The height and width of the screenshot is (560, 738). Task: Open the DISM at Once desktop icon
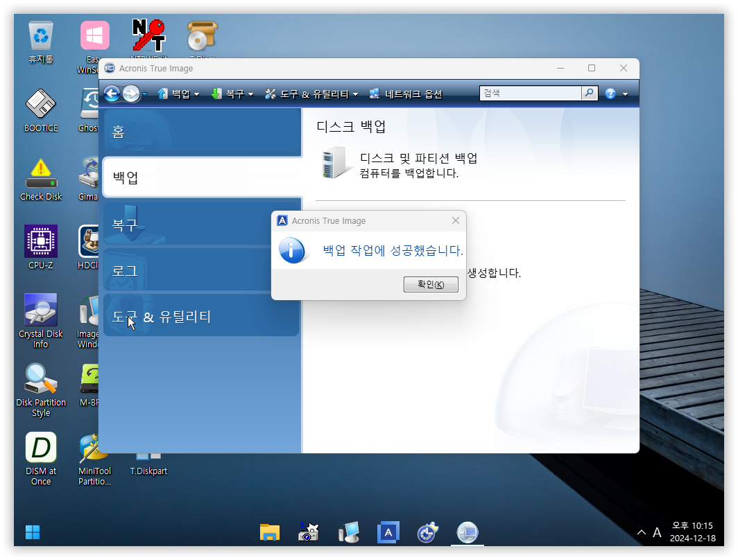(x=41, y=458)
